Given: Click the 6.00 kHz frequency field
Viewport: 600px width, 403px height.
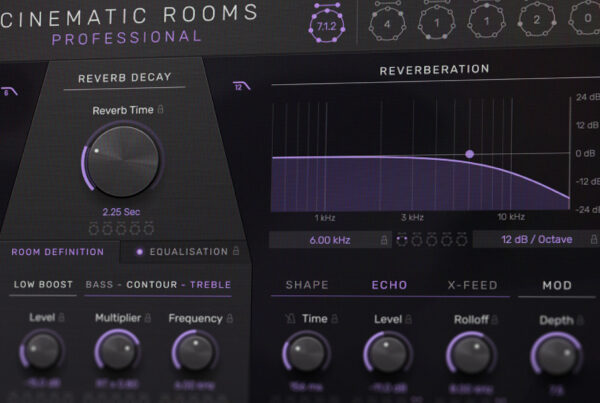Looking at the screenshot, I should click(330, 240).
